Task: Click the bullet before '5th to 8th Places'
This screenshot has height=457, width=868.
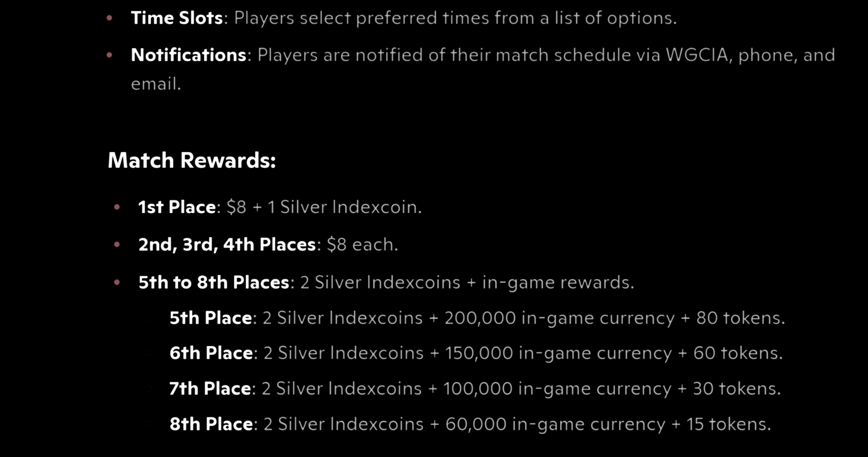Action: (x=117, y=282)
